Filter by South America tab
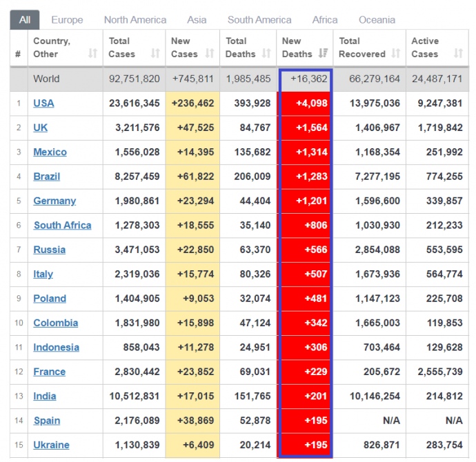This screenshot has height=462, width=476. pyautogui.click(x=259, y=20)
